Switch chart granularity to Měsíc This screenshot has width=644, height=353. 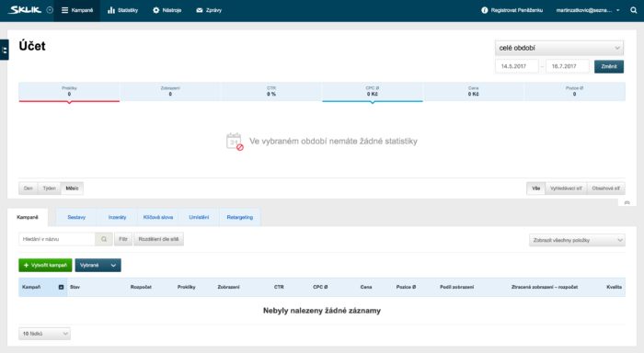[72, 188]
